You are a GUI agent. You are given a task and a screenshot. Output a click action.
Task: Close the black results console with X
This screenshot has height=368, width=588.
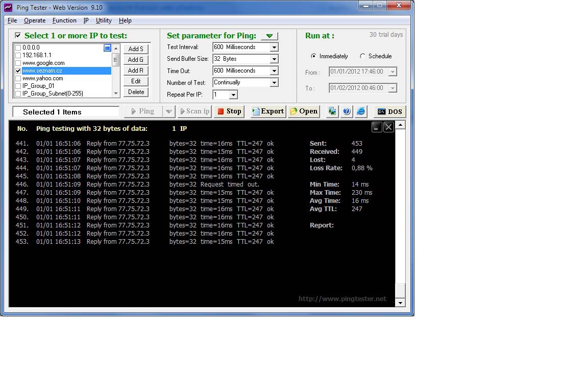pos(388,127)
